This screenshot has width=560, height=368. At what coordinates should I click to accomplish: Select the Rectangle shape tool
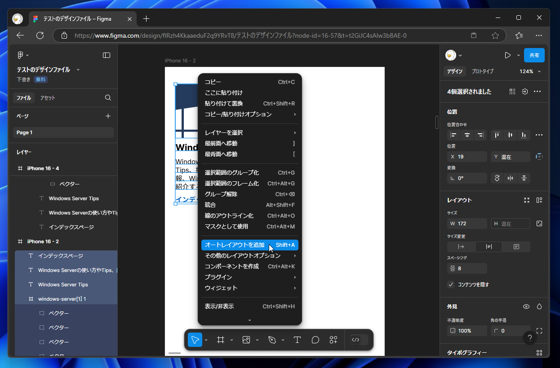[x=246, y=340]
